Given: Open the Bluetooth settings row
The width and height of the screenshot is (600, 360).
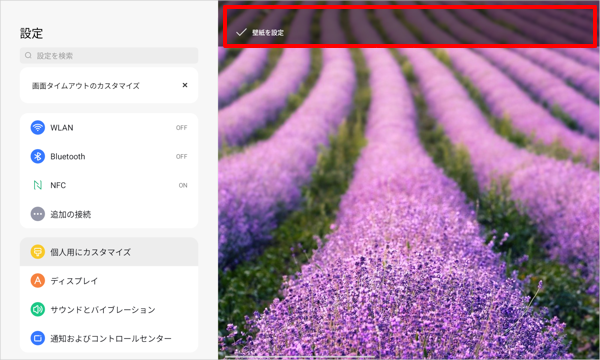Looking at the screenshot, I should point(109,156).
